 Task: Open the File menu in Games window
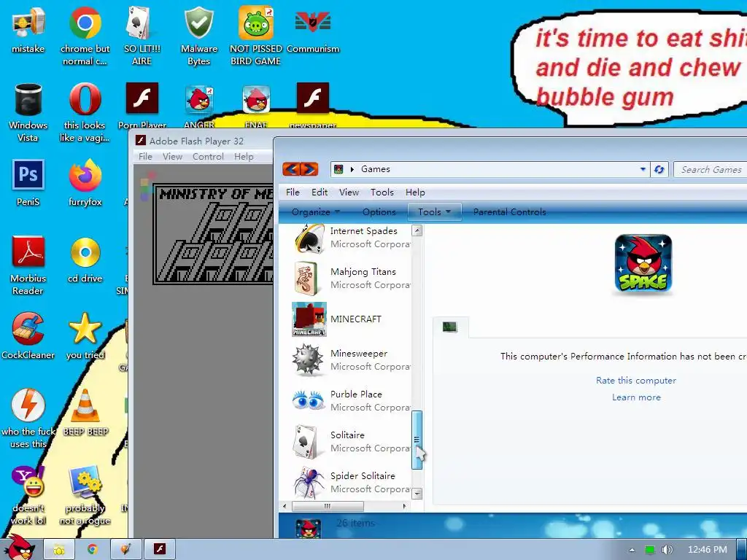[293, 192]
